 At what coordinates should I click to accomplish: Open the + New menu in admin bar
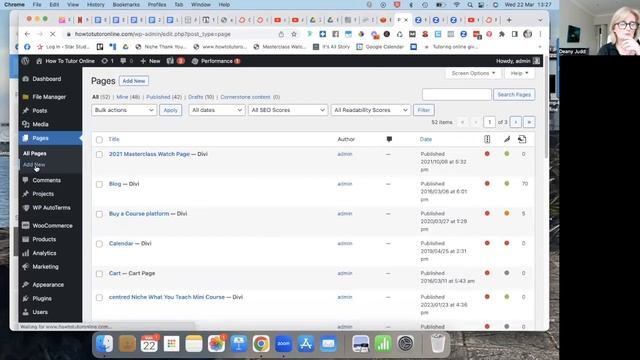[150, 61]
